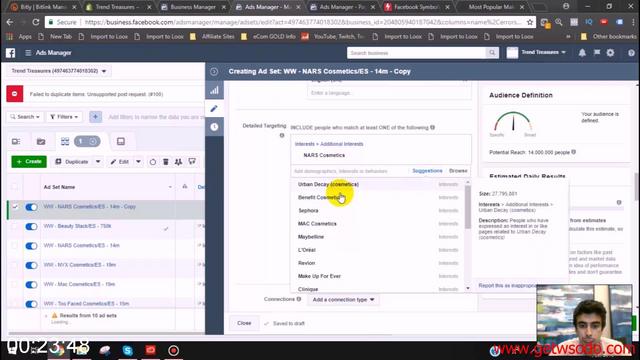Switch to the Bitly browser tab
Image resolution: width=640 pixels, height=360 pixels.
[x=44, y=7]
